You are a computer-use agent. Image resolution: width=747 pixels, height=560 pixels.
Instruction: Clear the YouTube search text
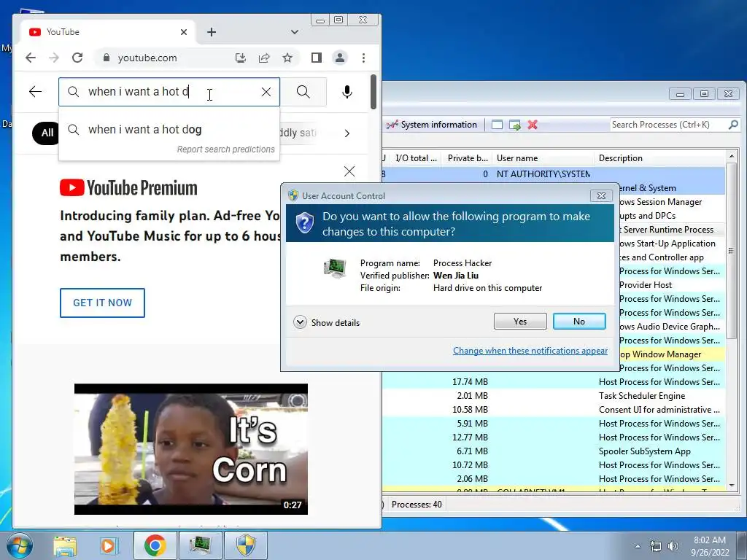[266, 92]
